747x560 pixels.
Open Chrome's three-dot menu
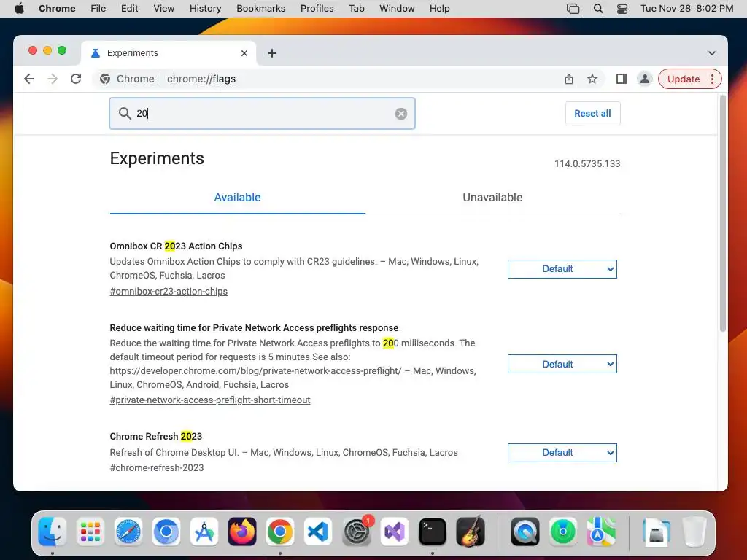coord(713,79)
